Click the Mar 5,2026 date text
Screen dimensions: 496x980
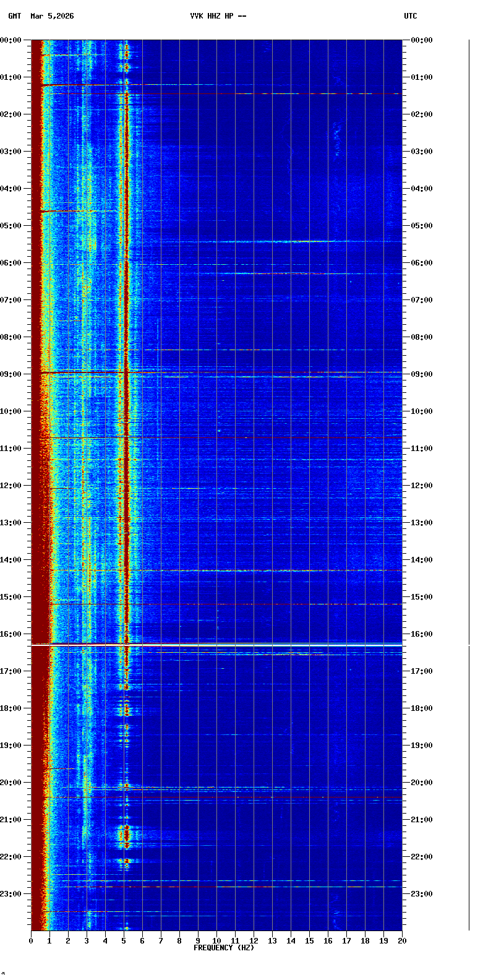point(52,16)
